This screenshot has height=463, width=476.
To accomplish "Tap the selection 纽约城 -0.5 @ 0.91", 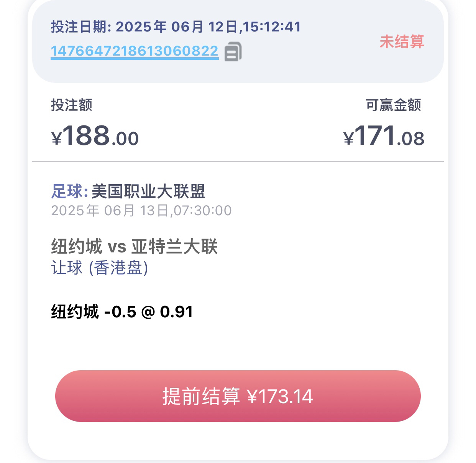I will coord(122,311).
